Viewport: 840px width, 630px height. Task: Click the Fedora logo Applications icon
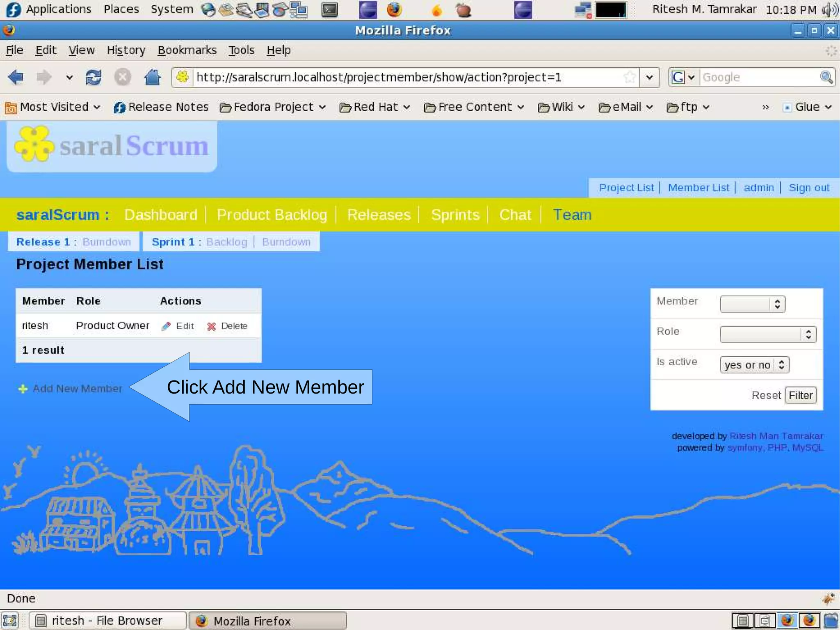(x=13, y=9)
